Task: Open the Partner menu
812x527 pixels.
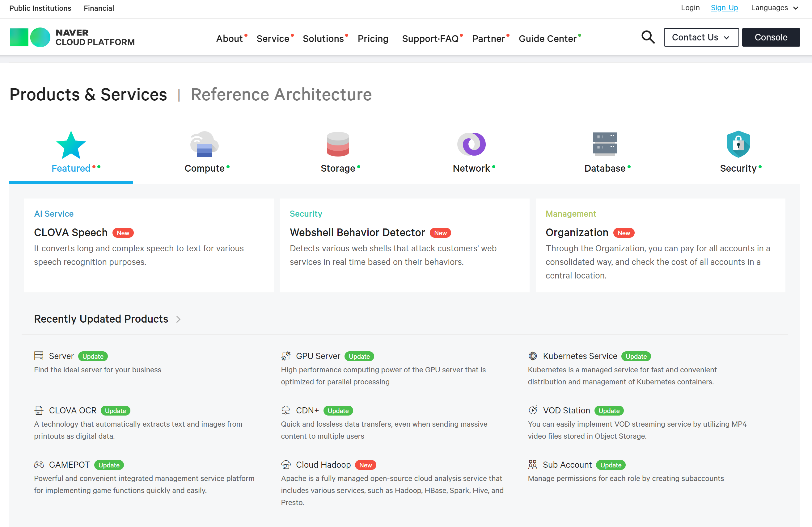Action: [x=488, y=39]
